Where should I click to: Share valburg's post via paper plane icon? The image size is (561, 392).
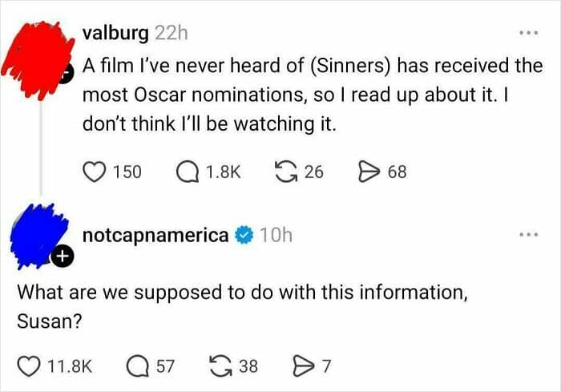(x=368, y=171)
